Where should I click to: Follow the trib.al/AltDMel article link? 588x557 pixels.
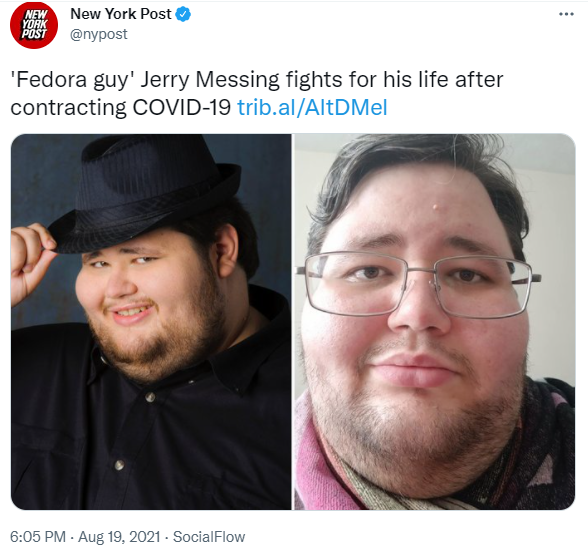click(312, 107)
